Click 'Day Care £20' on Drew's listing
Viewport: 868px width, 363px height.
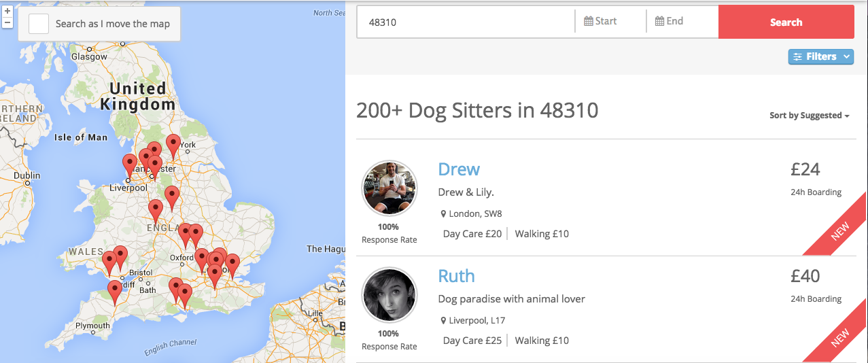[x=472, y=234]
